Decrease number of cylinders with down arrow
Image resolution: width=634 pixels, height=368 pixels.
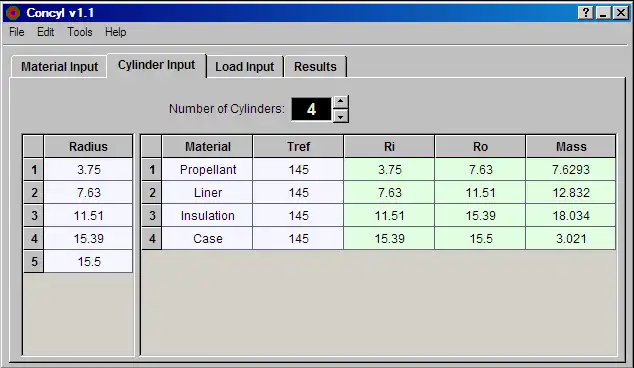pos(341,116)
